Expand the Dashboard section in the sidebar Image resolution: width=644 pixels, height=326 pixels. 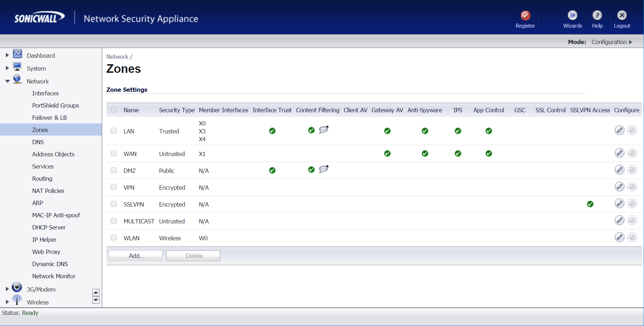coord(7,55)
